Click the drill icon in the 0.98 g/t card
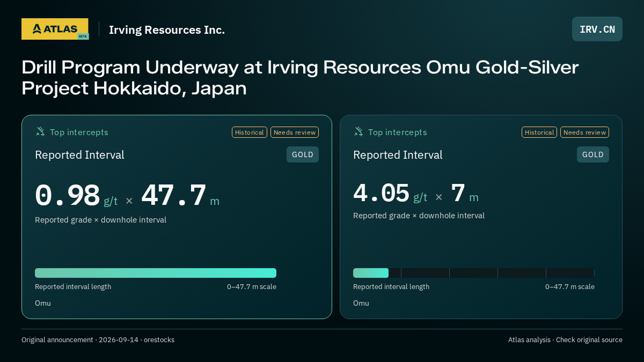 pyautogui.click(x=40, y=131)
